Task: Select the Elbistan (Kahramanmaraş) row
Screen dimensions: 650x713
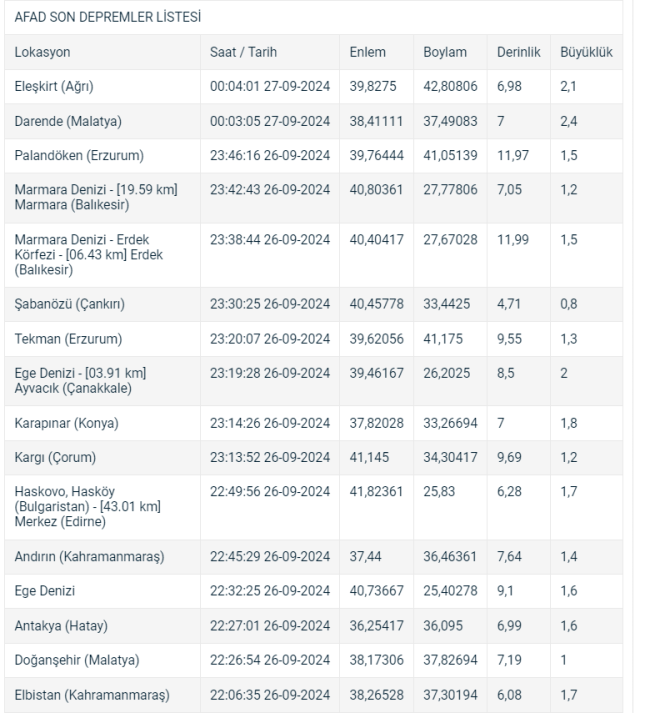Action: point(313,695)
